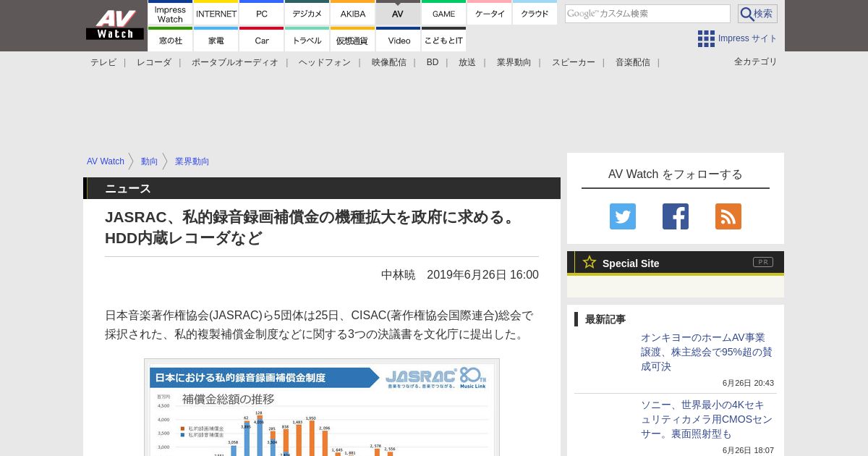Open the 映像配信 category
868x456 pixels.
pos(389,62)
